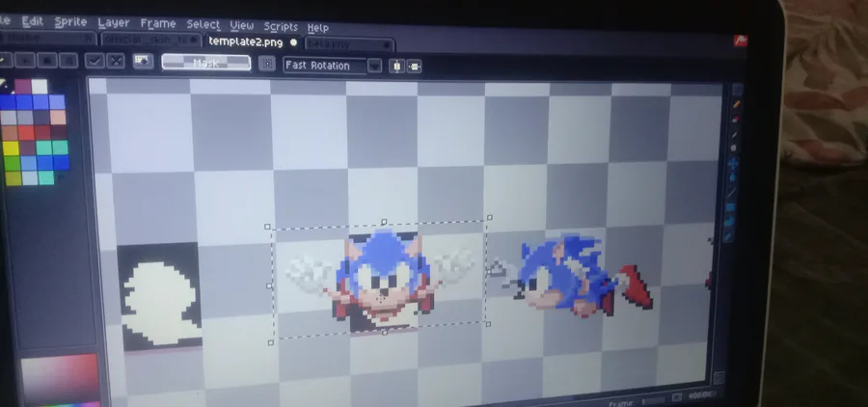Viewport: 868px width, 407px height.
Task: Open the pivot options icon beside Mask
Action: pyautogui.click(x=267, y=64)
